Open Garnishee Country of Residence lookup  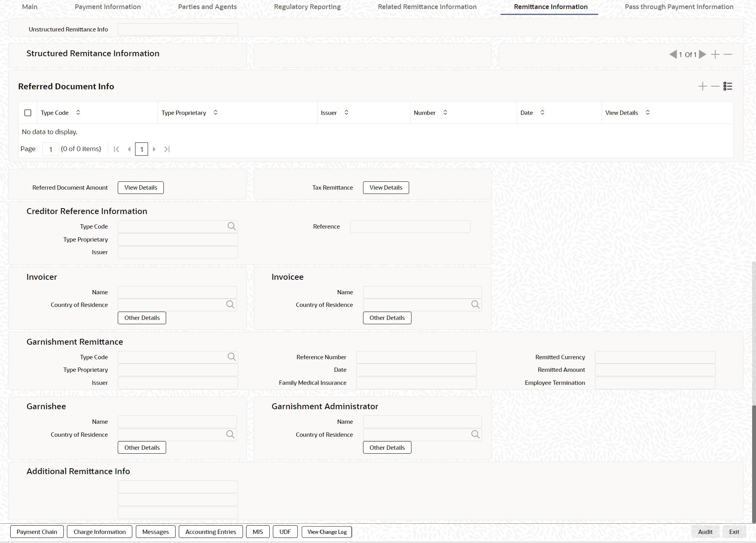point(230,434)
